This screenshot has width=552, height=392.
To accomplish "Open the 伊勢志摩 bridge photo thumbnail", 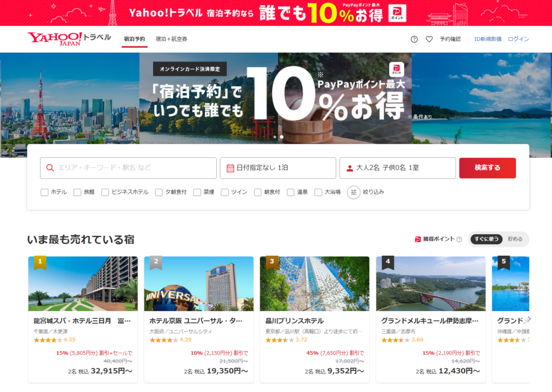I will click(x=431, y=284).
